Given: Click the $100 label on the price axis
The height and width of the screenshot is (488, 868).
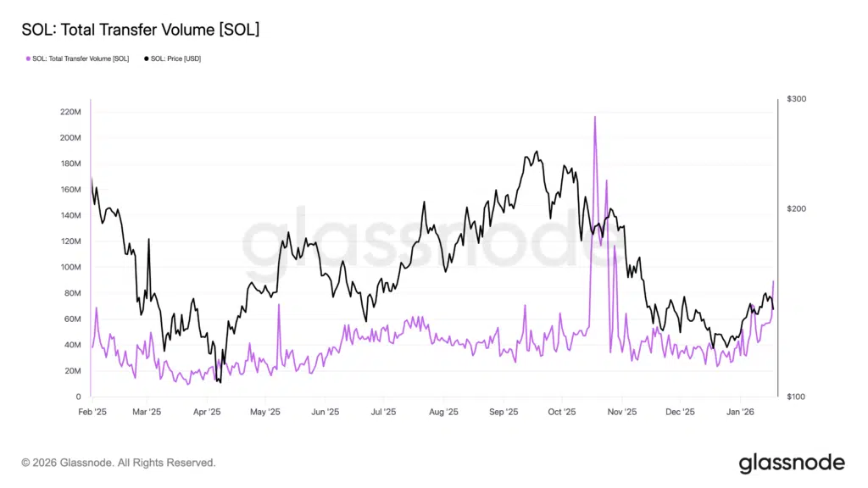Looking at the screenshot, I should tap(798, 396).
